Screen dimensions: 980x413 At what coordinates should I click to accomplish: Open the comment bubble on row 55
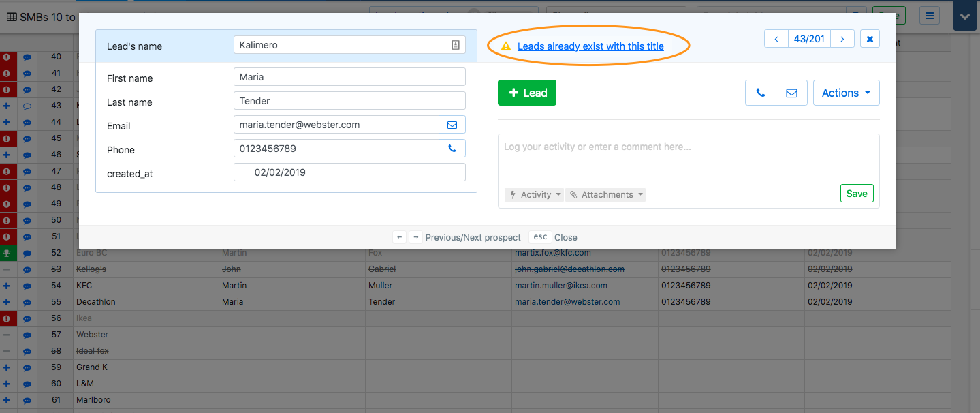tap(27, 302)
